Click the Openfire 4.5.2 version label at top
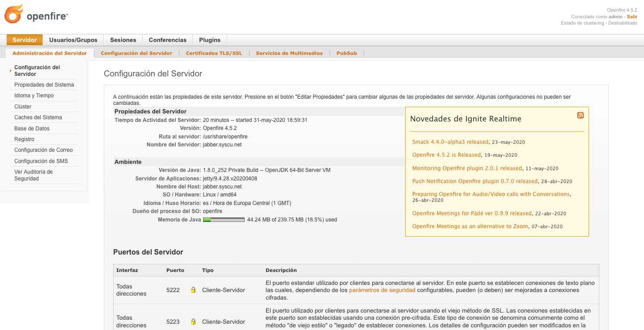Image resolution: width=644 pixels, height=330 pixels. point(622,10)
